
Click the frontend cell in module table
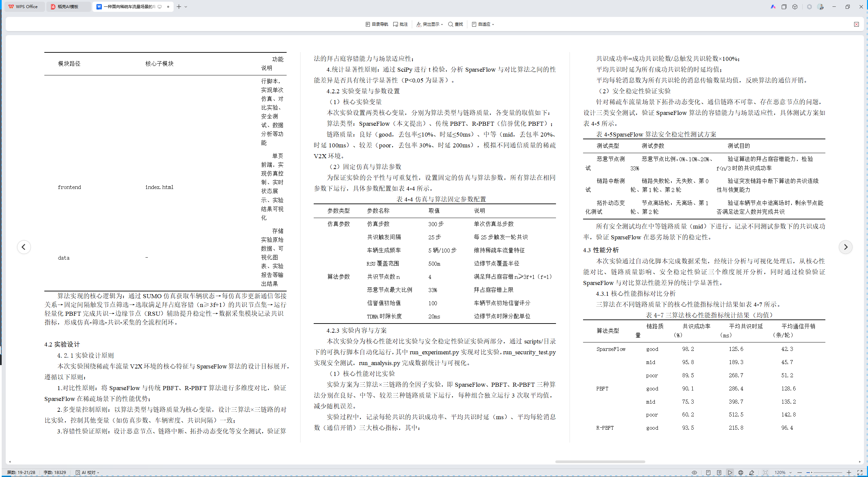69,187
